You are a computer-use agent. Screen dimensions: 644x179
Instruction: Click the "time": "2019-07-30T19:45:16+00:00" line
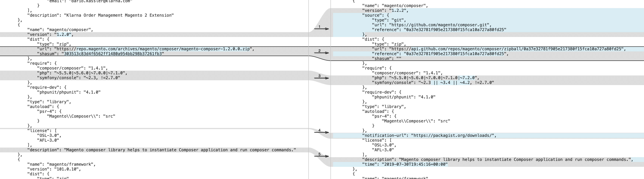point(405,164)
